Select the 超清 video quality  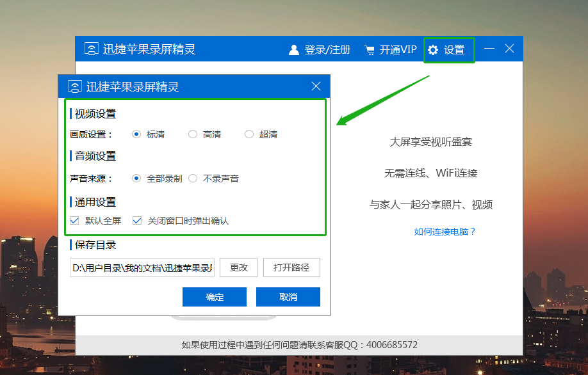pos(249,134)
